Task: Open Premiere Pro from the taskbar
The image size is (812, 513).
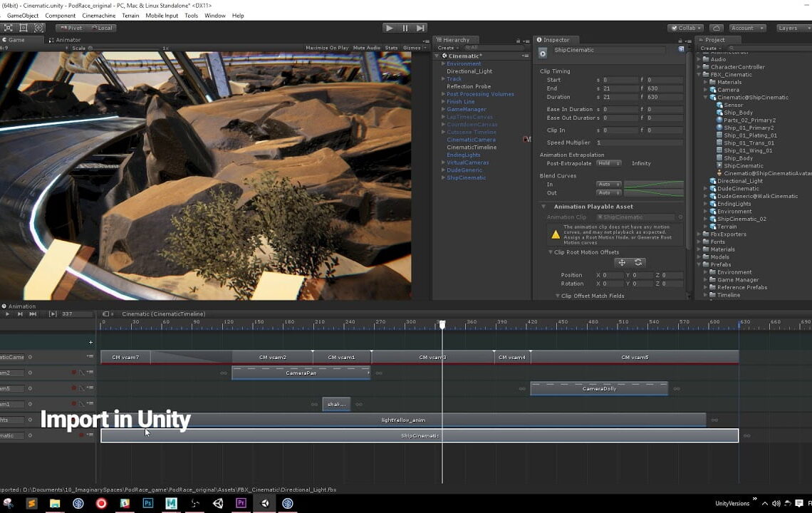Action: click(241, 503)
